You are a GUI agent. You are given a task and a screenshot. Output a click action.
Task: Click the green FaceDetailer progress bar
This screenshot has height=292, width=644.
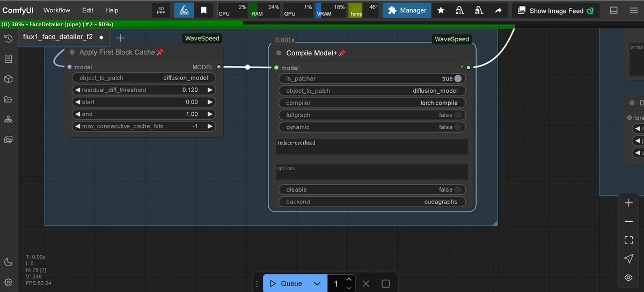258,24
